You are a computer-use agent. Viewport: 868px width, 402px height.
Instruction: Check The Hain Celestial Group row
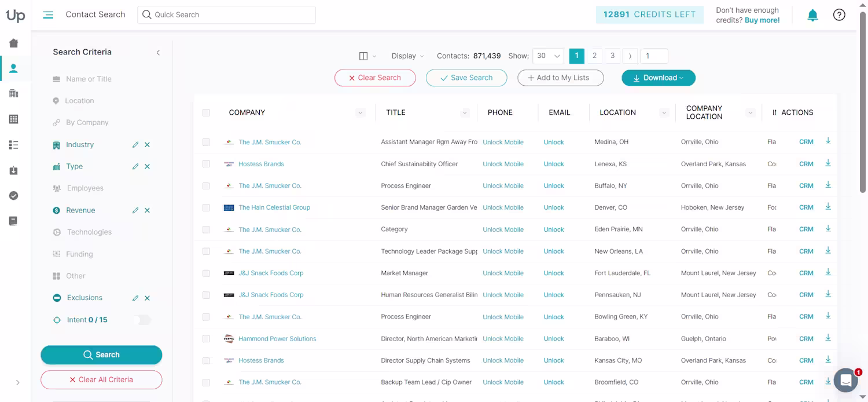tap(206, 207)
